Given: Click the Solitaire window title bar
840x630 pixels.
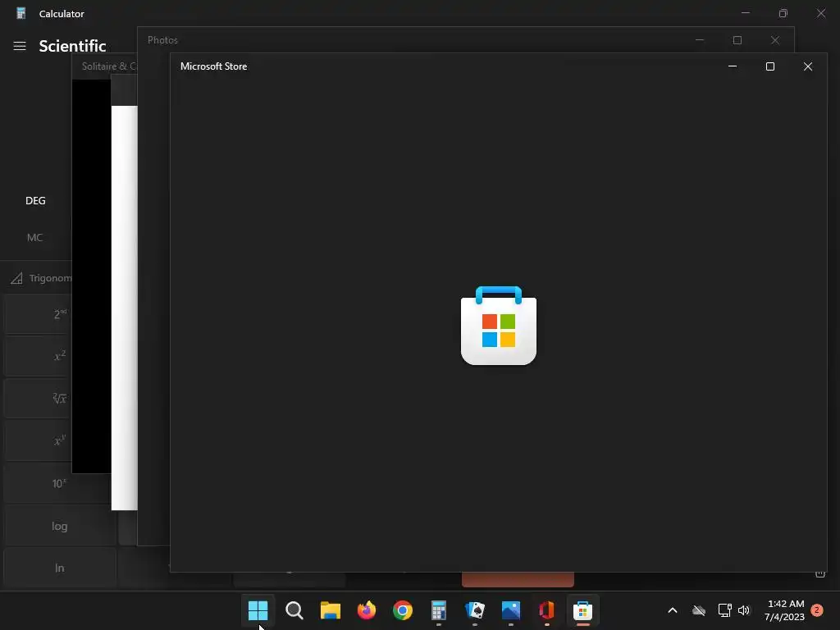Looking at the screenshot, I should [x=104, y=66].
